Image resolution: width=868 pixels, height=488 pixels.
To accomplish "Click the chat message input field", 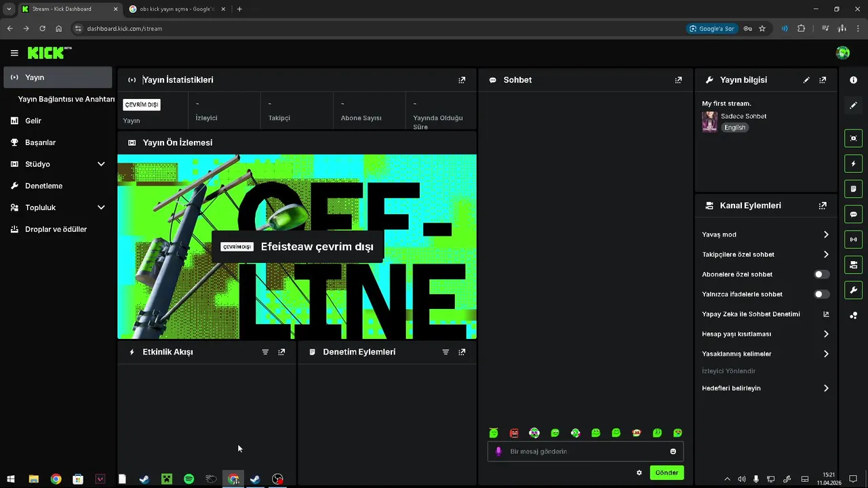I will [x=585, y=451].
